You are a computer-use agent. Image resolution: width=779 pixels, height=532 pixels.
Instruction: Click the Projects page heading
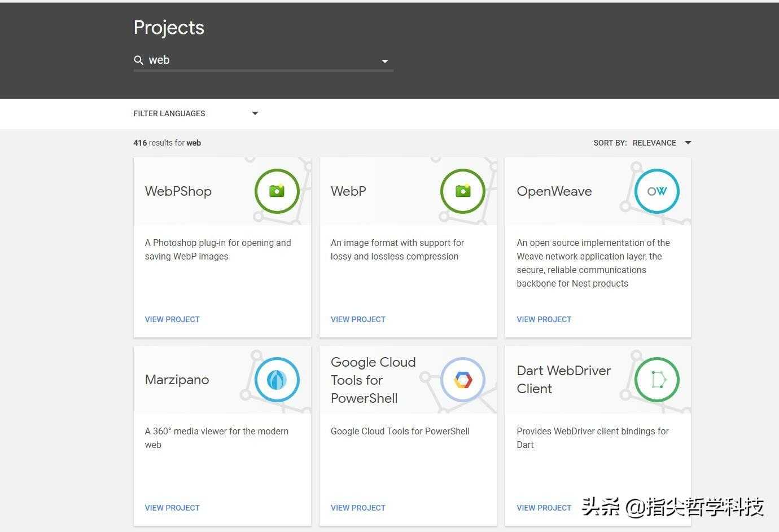coord(169,28)
